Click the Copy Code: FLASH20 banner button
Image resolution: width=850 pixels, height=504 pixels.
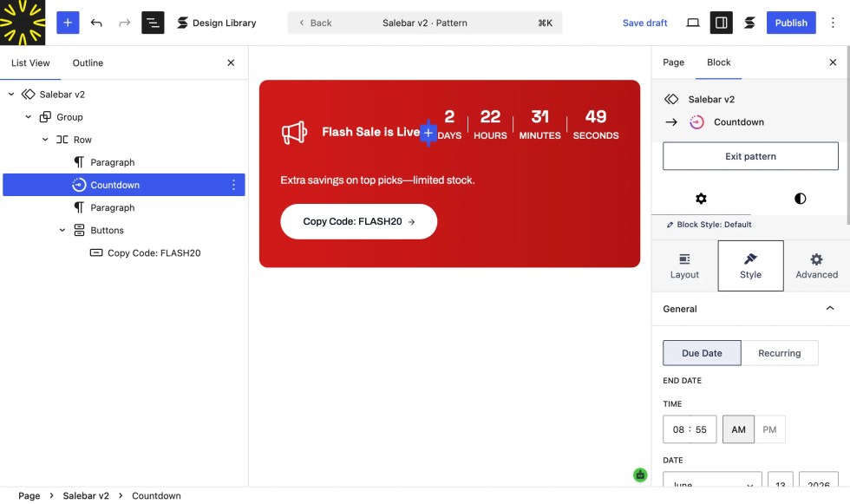click(358, 222)
